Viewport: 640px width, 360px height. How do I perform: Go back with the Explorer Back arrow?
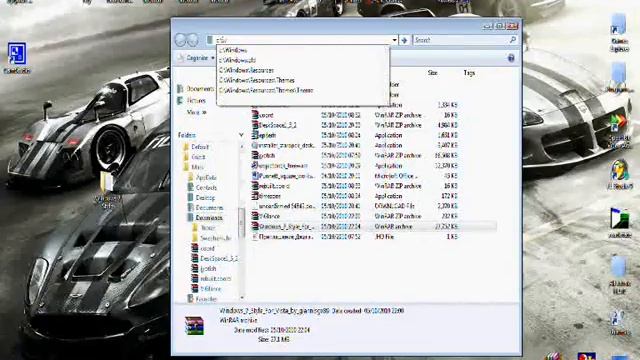click(x=180, y=40)
